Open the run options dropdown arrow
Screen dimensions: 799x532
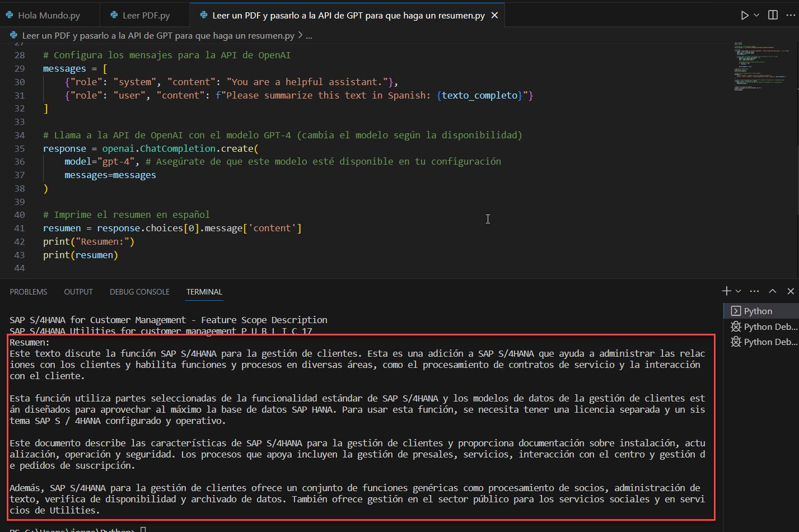tap(756, 15)
